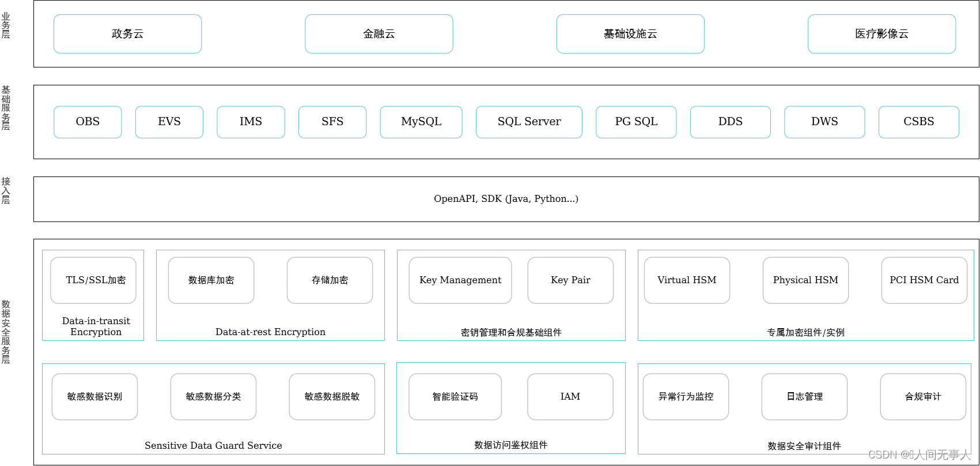Select the 敏感数据识别 box
The height and width of the screenshot is (466, 980).
(94, 397)
